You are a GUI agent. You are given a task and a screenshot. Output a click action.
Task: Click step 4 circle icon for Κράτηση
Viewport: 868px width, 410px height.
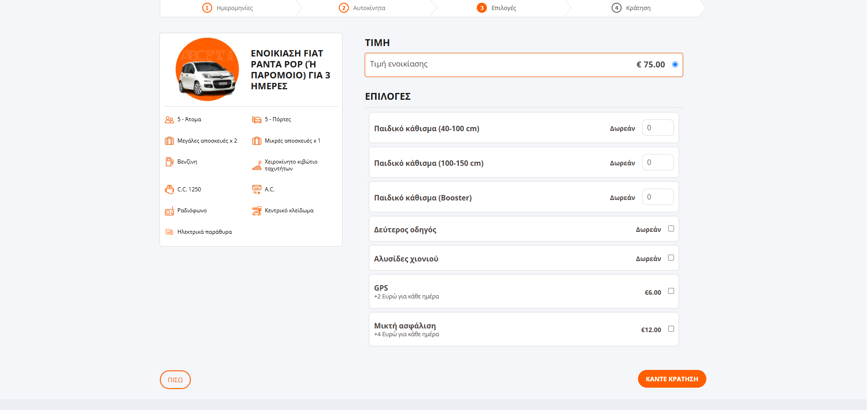coord(617,8)
